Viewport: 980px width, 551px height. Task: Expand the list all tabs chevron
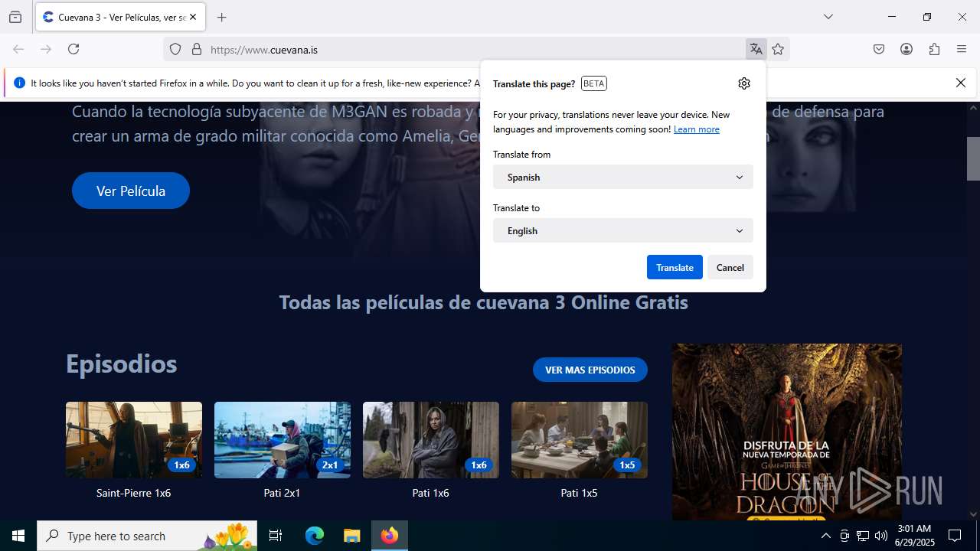coord(828,17)
